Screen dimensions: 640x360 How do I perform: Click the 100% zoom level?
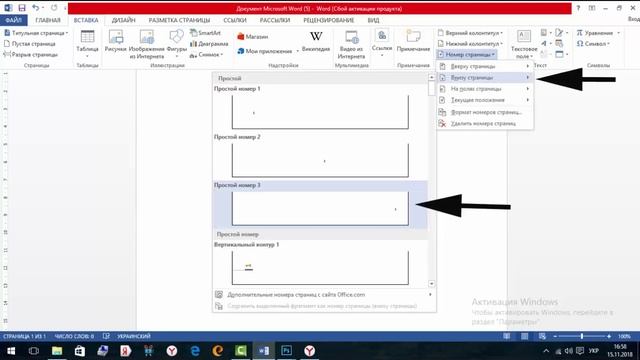(x=624, y=336)
